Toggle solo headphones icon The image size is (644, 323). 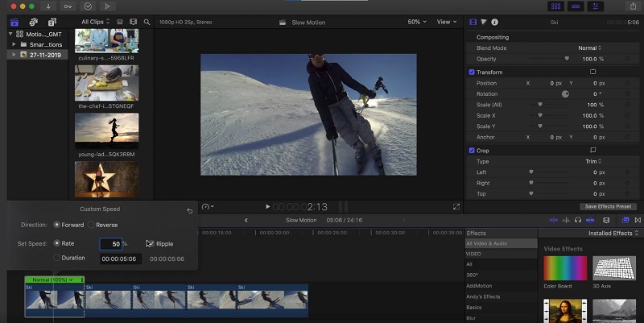click(x=578, y=220)
